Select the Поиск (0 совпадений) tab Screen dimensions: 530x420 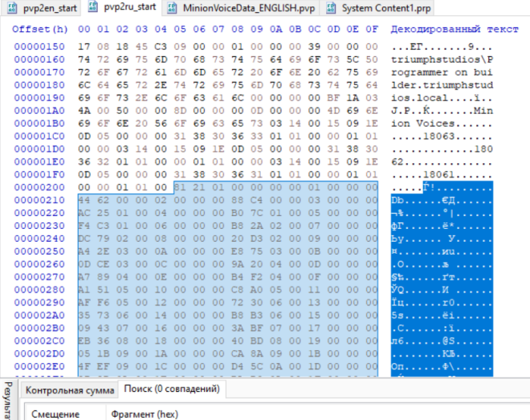click(172, 389)
